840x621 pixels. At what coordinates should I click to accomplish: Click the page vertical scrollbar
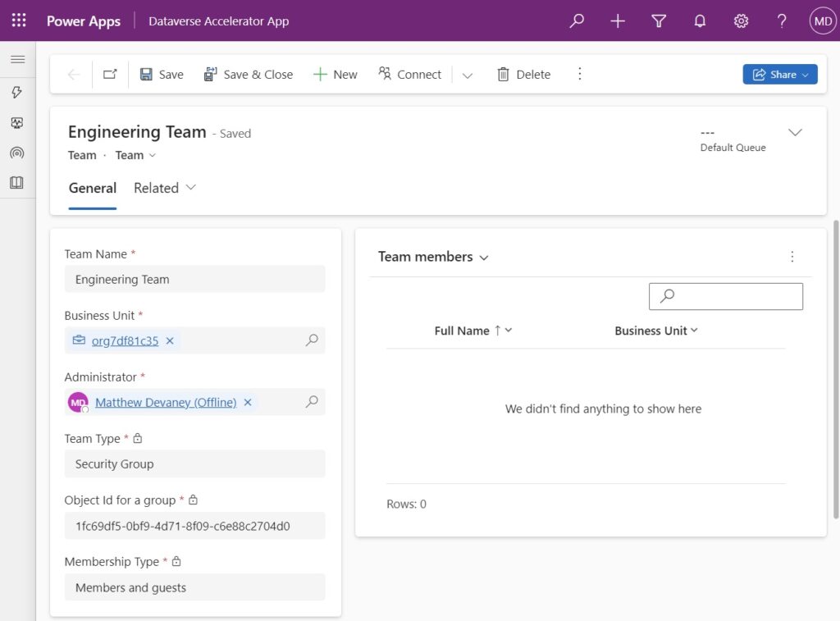tap(836, 369)
